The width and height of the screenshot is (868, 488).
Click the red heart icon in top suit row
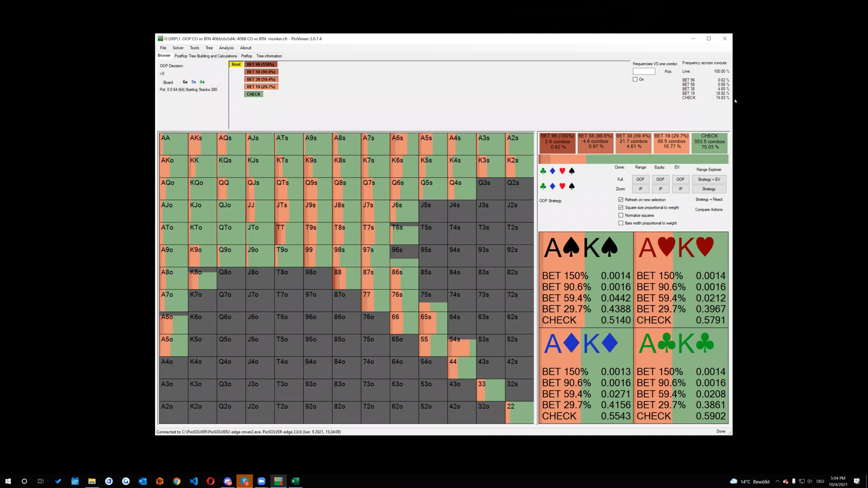[x=562, y=171]
